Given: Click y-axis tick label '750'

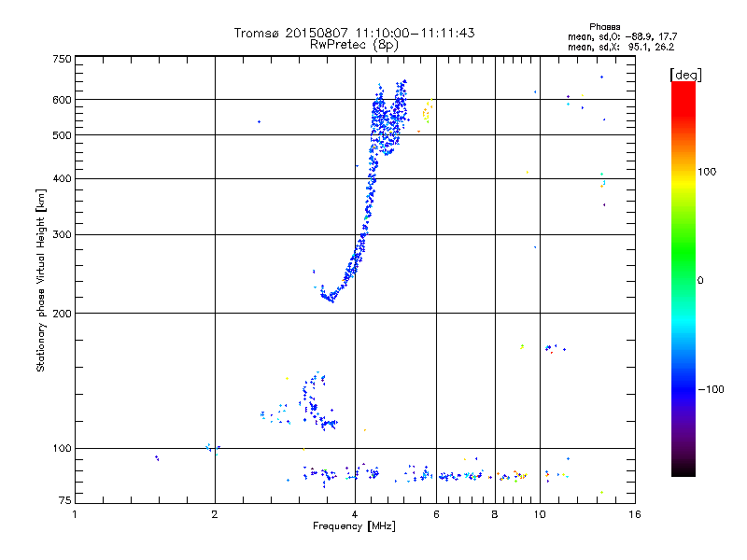Looking at the screenshot, I should [x=62, y=59].
